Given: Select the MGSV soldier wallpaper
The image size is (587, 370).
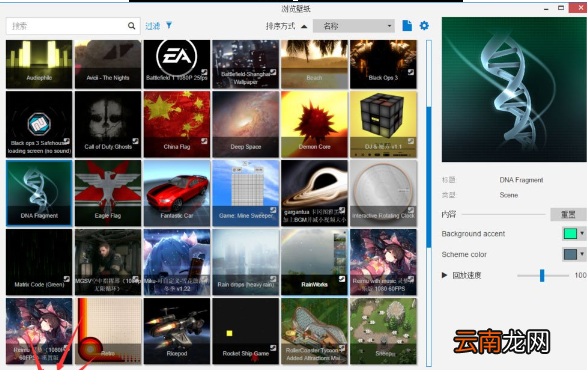Looking at the screenshot, I should click(x=108, y=262).
